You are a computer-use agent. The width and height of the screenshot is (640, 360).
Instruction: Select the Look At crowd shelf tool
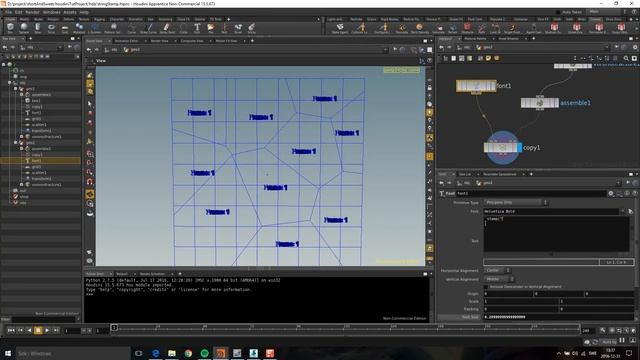pyautogui.click(x=495, y=28)
